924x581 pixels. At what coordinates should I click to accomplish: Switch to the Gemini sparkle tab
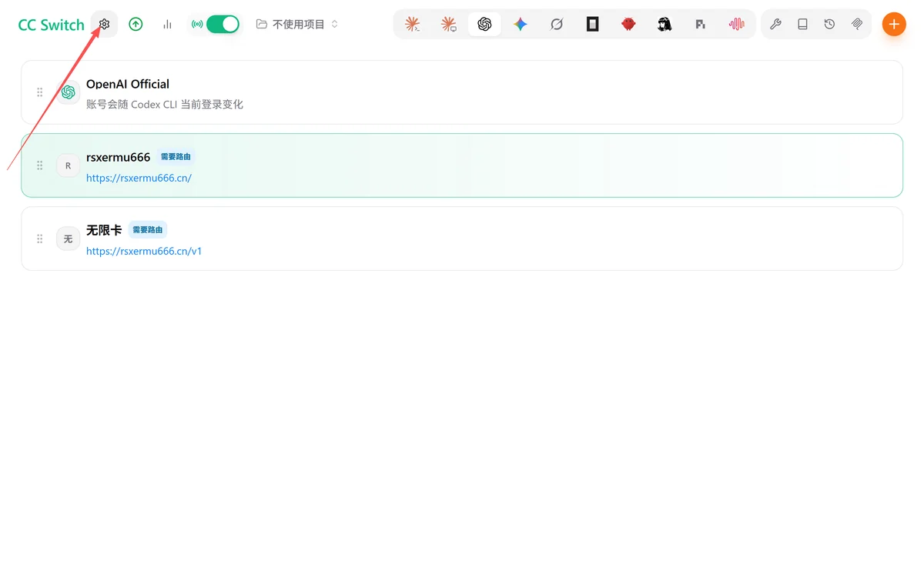(521, 24)
